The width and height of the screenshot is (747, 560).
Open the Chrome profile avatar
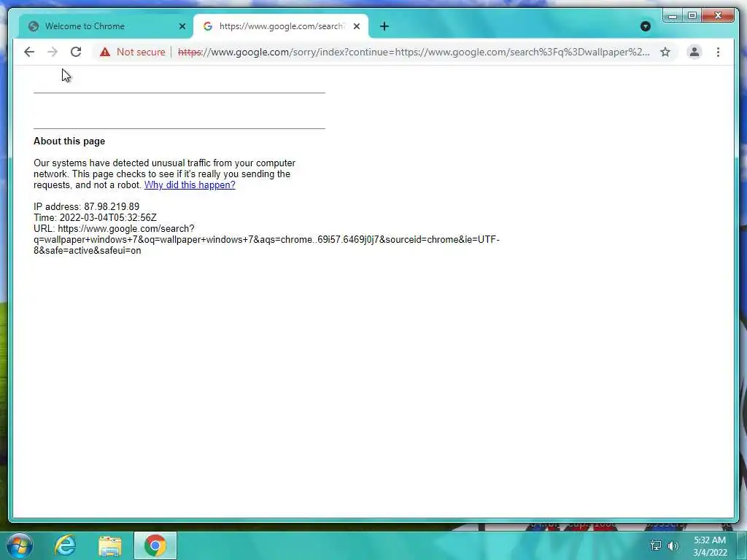click(x=694, y=52)
